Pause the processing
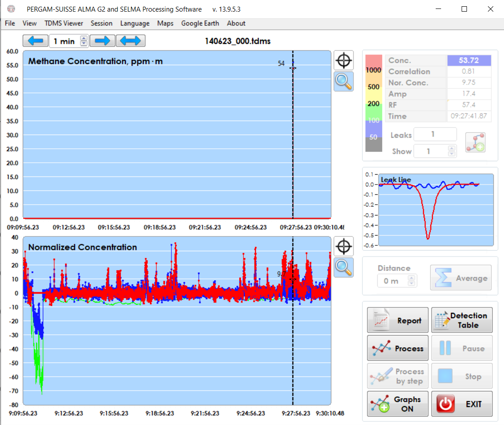Viewport: 504px width, 425px height. (462, 348)
